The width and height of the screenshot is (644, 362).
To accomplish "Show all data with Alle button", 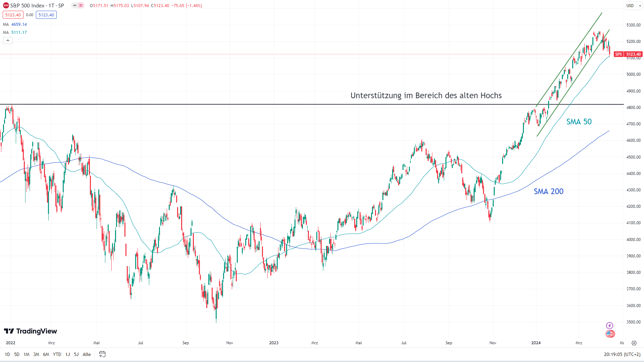I will tap(87, 354).
